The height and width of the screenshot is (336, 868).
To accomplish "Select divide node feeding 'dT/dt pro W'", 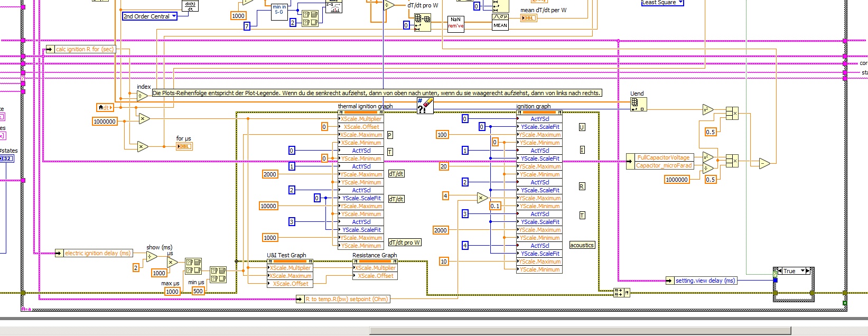I will pos(389,5).
